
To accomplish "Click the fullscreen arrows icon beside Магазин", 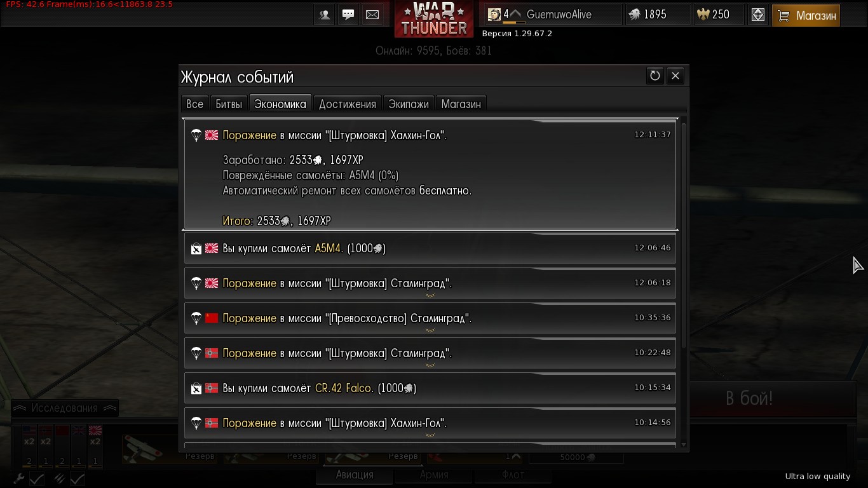I will pos(758,15).
